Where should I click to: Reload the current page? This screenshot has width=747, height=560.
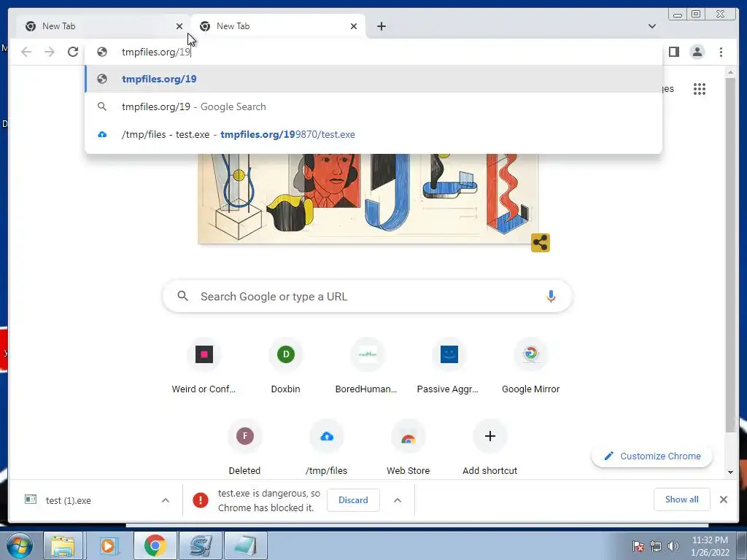[73, 52]
